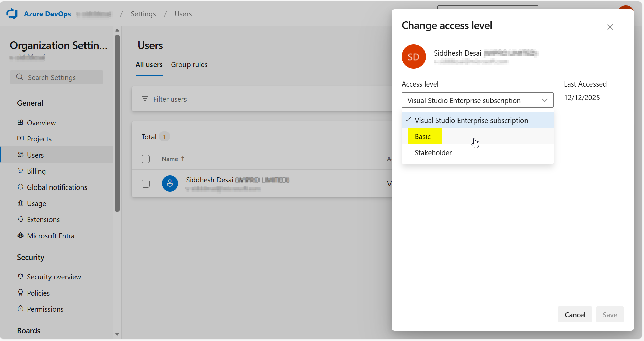The width and height of the screenshot is (644, 341).
Task: Switch to the Group rules tab
Action: [189, 65]
